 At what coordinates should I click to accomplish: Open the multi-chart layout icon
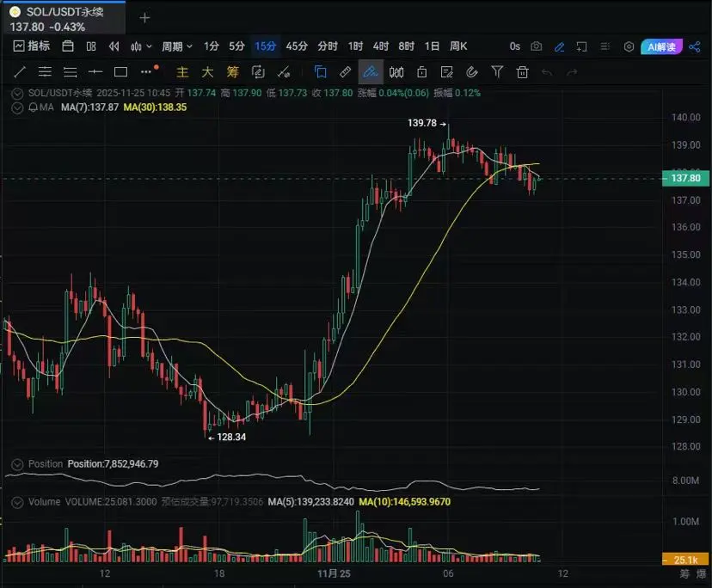pyautogui.click(x=91, y=46)
